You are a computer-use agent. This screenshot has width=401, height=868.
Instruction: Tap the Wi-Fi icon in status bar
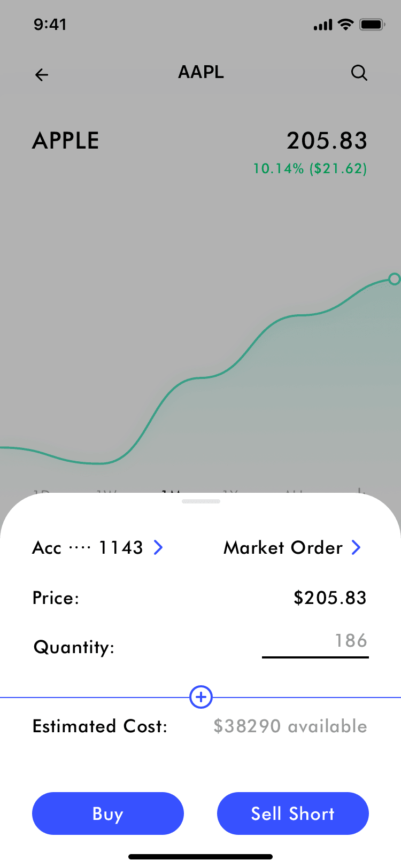(x=346, y=25)
